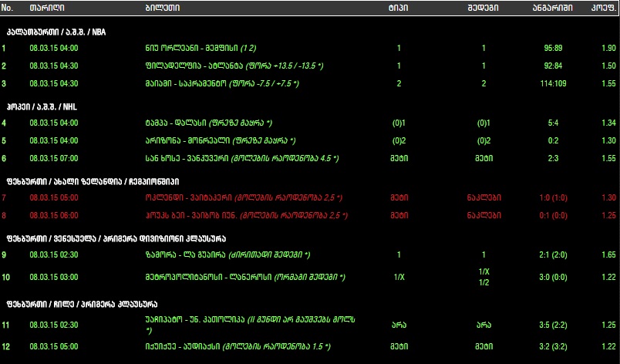Click the odds value '1.65'
The width and height of the screenshot is (620, 364).
[x=608, y=255]
